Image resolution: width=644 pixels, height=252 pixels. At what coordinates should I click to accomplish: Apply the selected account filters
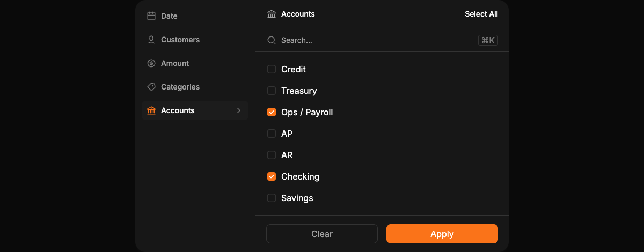[x=442, y=234]
